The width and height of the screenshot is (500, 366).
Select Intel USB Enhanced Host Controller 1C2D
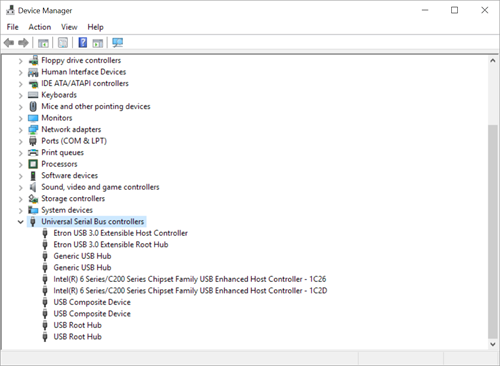point(190,291)
